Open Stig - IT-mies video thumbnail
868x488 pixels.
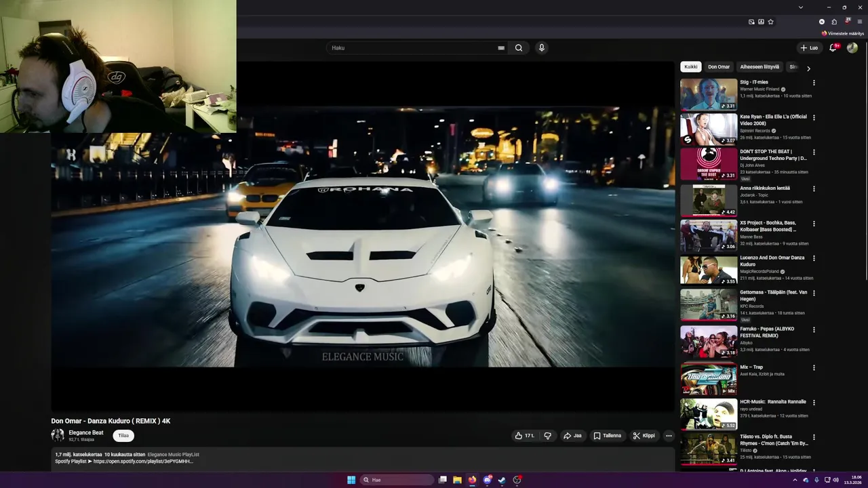[709, 94]
